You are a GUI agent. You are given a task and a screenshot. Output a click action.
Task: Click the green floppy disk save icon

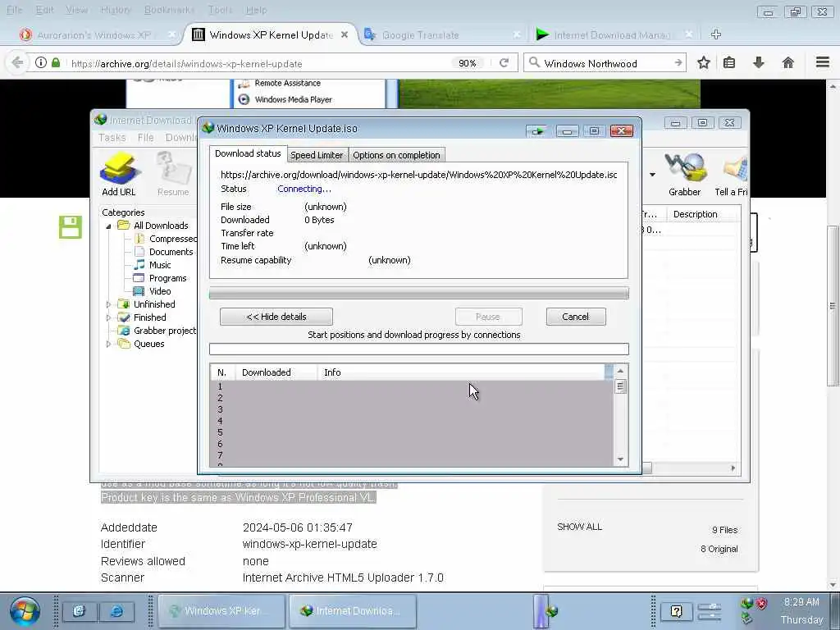(71, 227)
